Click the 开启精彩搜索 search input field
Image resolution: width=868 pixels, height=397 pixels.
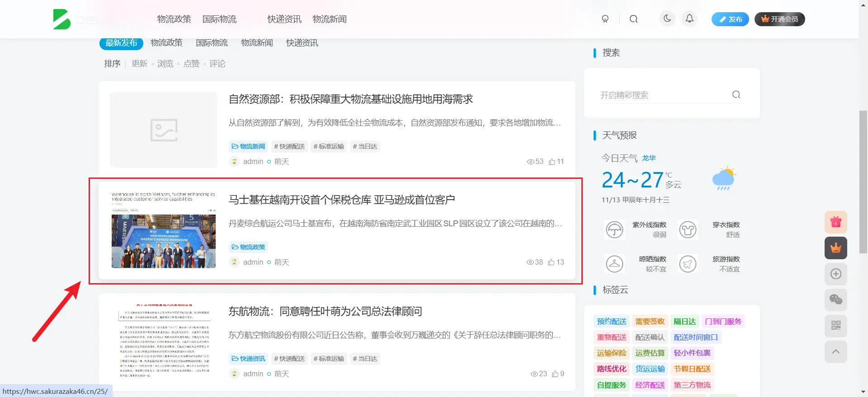[662, 95]
